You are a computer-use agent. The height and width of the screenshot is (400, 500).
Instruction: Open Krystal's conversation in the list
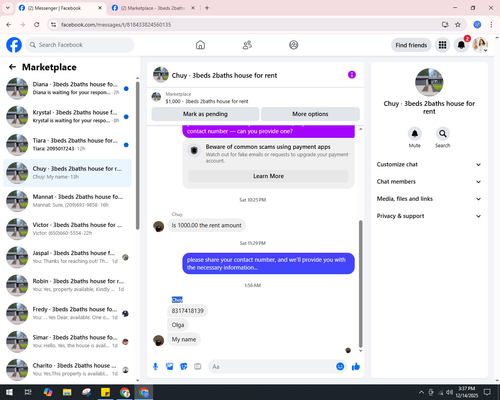67,116
